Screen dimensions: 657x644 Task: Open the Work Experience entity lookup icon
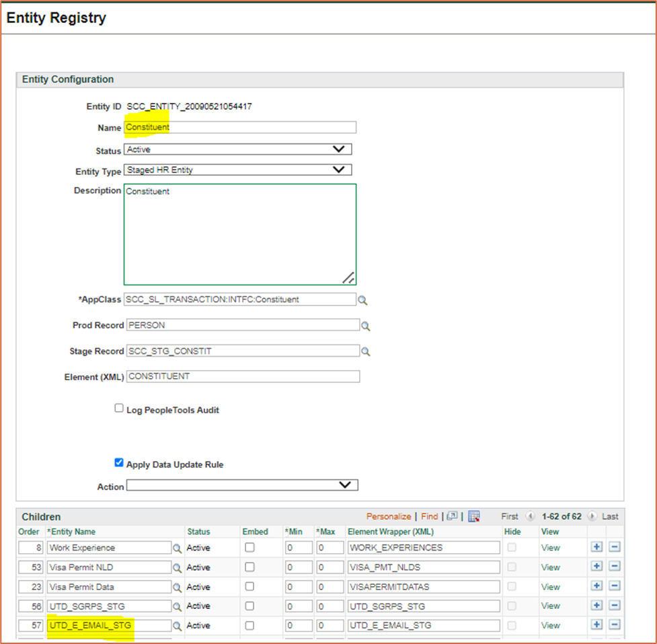(x=178, y=548)
